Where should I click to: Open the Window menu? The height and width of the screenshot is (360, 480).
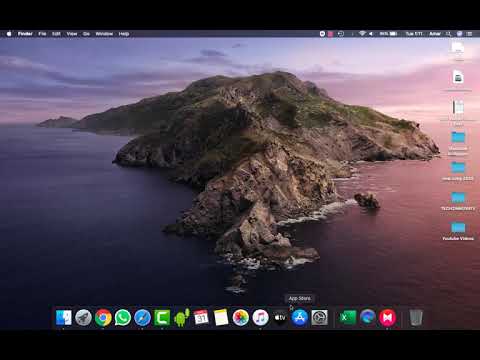[104, 34]
